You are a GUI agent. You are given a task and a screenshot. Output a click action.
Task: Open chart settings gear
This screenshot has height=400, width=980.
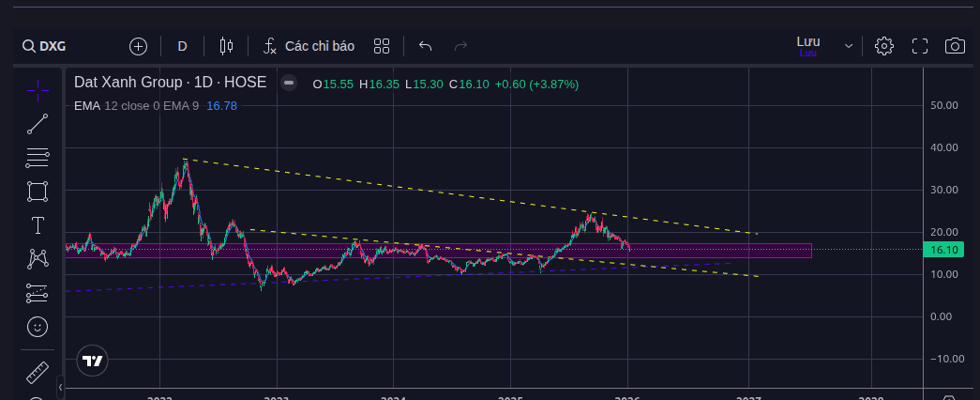tap(883, 46)
